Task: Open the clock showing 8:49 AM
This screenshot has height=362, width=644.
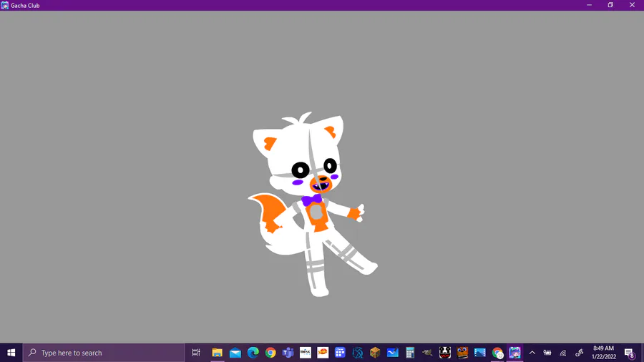Action: pyautogui.click(x=603, y=353)
